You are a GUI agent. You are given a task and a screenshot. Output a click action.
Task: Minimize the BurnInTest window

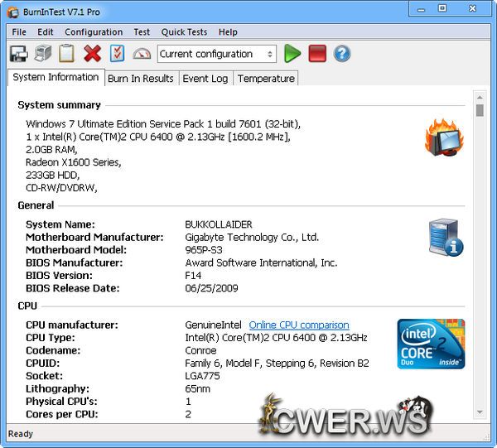pyautogui.click(x=421, y=9)
